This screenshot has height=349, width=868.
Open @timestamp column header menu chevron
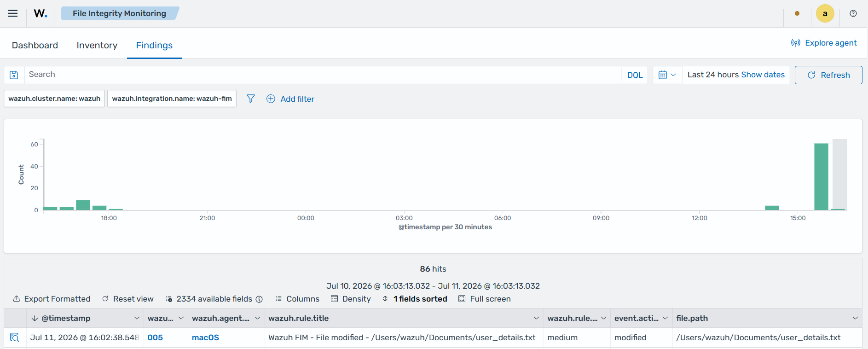point(137,318)
